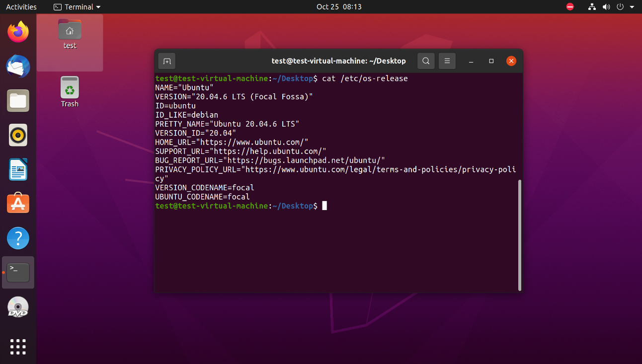Click the VERSION_ID="20.04" line

click(x=196, y=133)
